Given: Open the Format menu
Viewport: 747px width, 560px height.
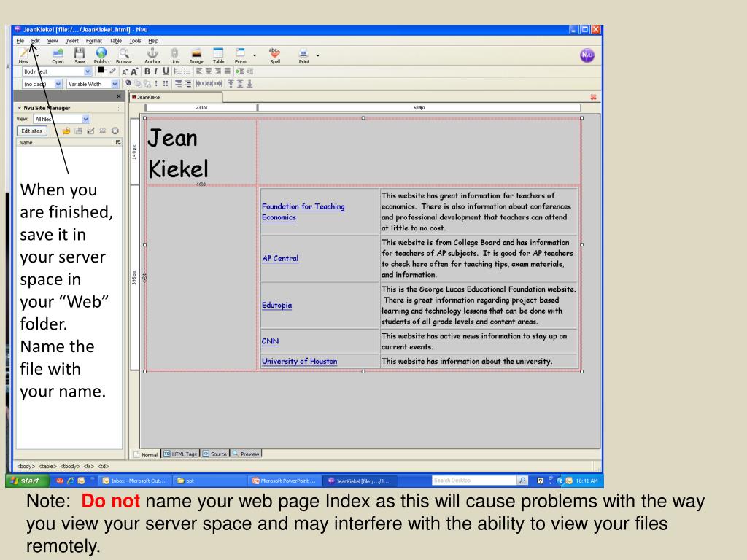Looking at the screenshot, I should tap(94, 41).
